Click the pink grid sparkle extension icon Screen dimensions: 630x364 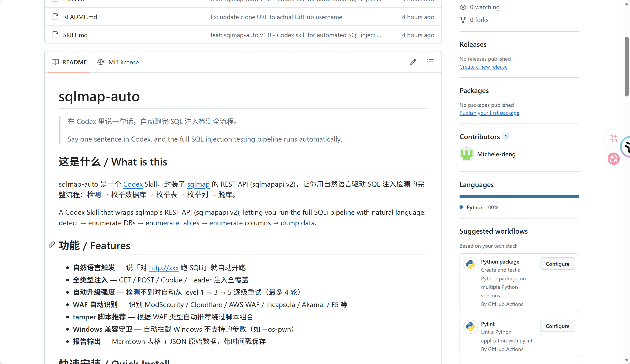[x=613, y=138]
